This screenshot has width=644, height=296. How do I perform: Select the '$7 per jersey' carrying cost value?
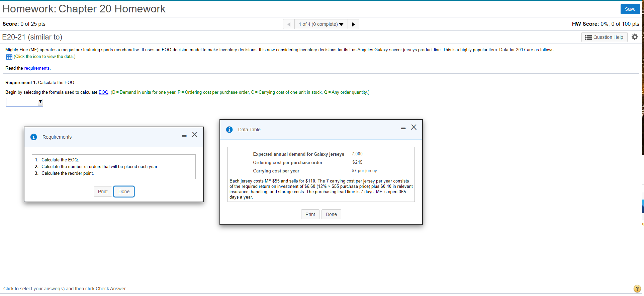(x=364, y=171)
